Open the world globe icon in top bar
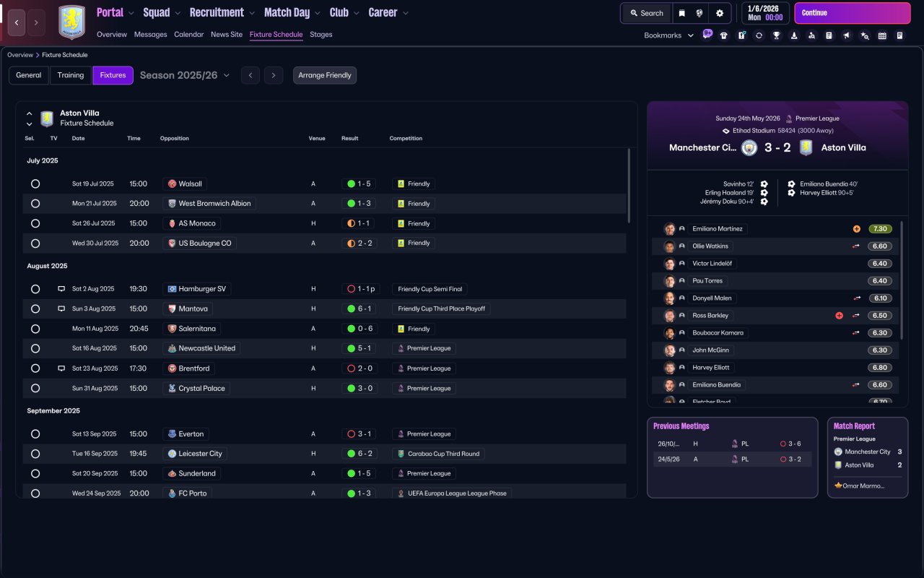This screenshot has width=924, height=578. (699, 13)
